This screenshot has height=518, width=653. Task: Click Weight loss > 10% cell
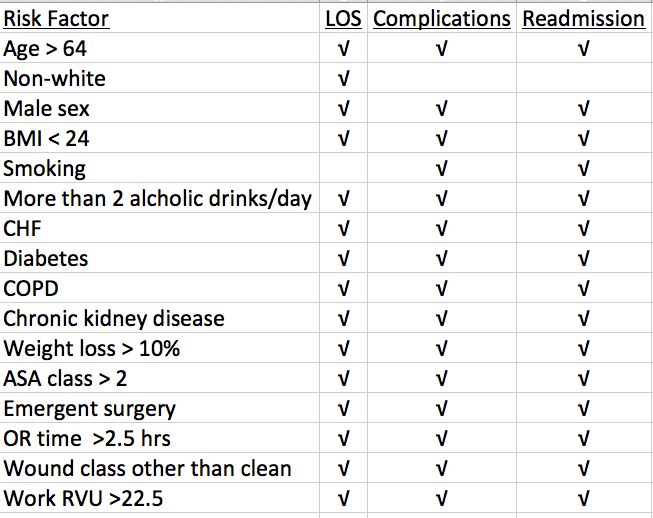160,348
